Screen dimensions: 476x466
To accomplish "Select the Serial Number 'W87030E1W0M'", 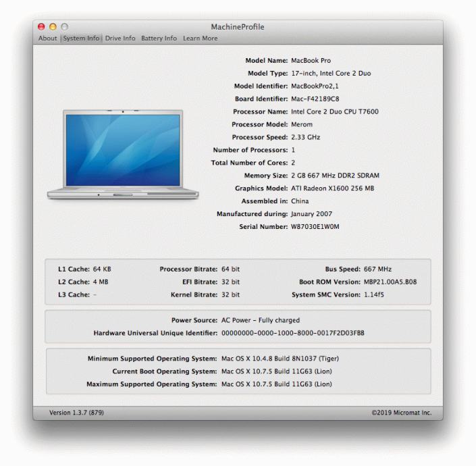I will (x=315, y=227).
